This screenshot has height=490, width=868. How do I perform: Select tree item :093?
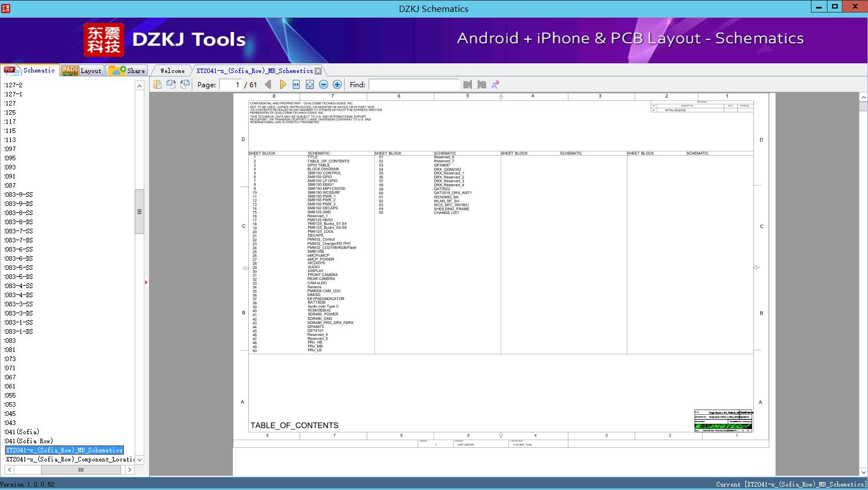(x=10, y=167)
